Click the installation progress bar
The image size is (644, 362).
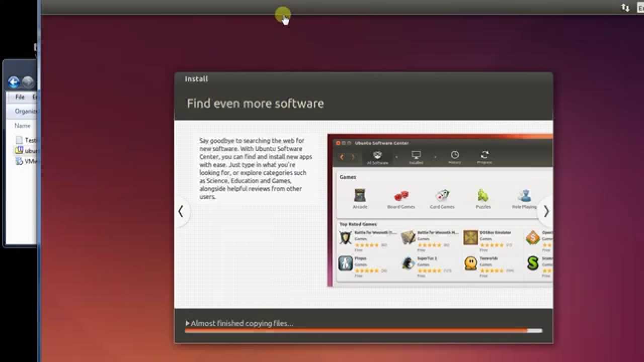363,331
